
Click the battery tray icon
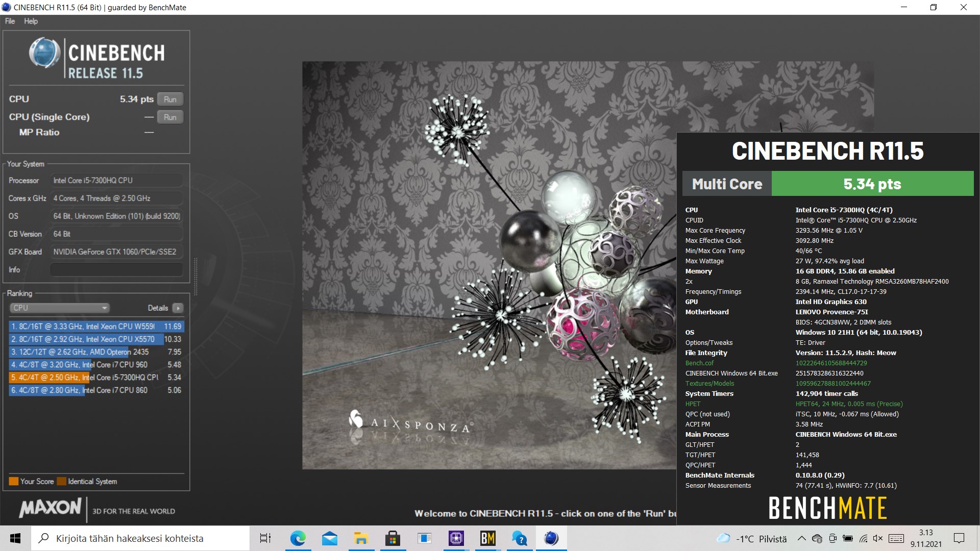848,539
